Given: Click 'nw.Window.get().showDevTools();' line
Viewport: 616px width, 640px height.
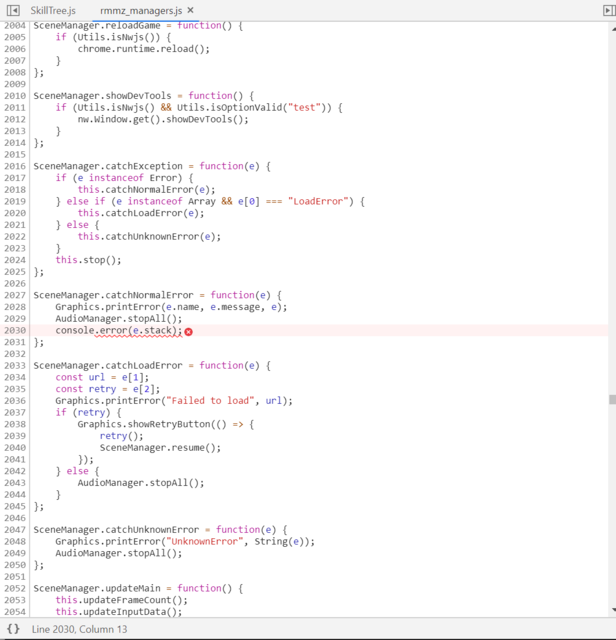Looking at the screenshot, I should [163, 119].
